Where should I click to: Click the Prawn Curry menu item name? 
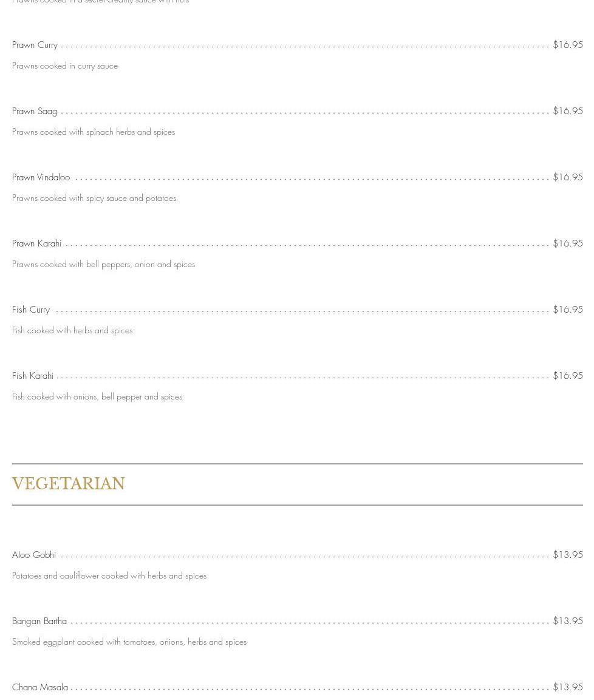pos(35,45)
